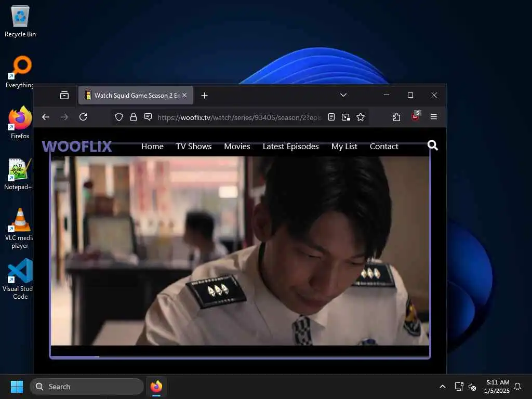The width and height of the screenshot is (532, 399).
Task: Open the notifications bell icon
Action: [x=517, y=387]
